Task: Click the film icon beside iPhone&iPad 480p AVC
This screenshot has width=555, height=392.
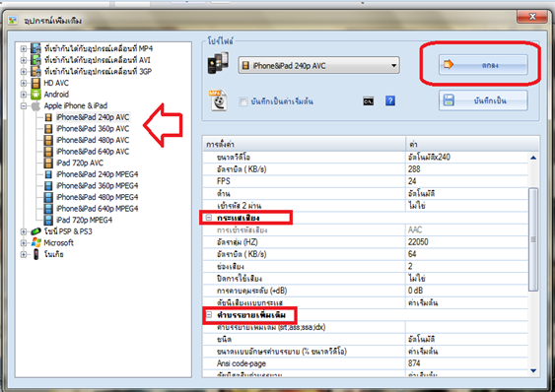Action: click(48, 140)
